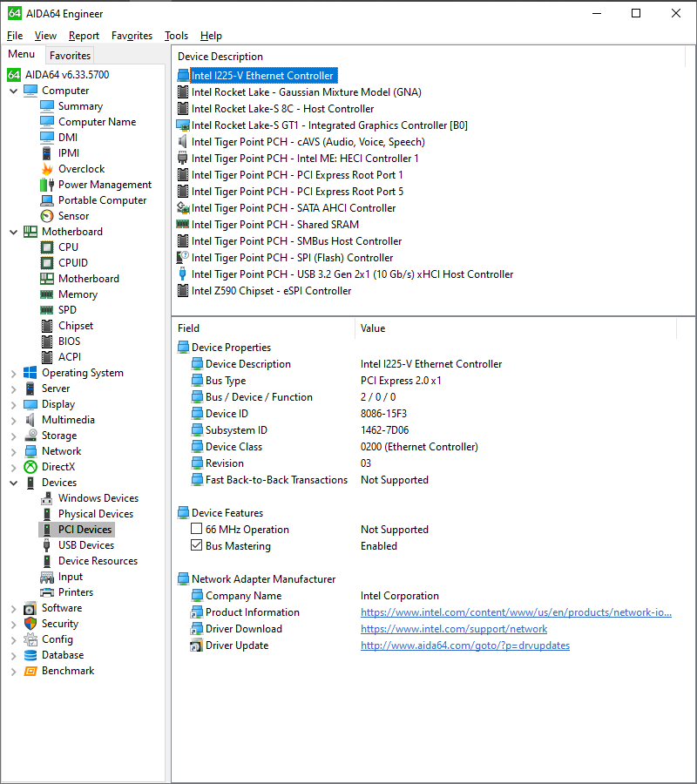Toggle the 66 MHz Operation checkbox
Image resolution: width=697 pixels, height=784 pixels.
tap(197, 529)
